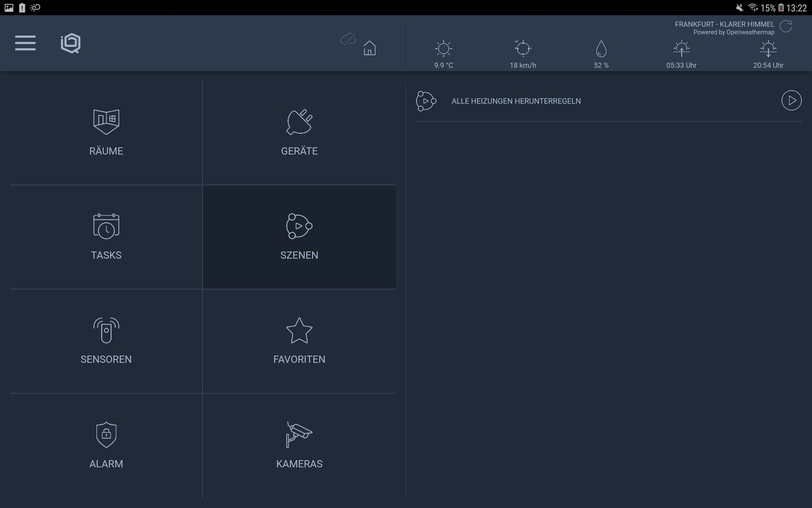Click the app logo icon

coord(71,43)
